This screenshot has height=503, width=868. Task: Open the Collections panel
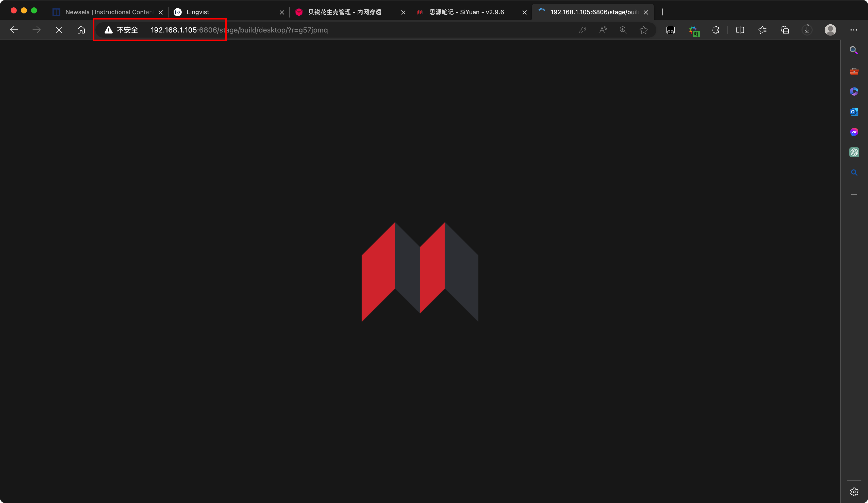tap(785, 30)
